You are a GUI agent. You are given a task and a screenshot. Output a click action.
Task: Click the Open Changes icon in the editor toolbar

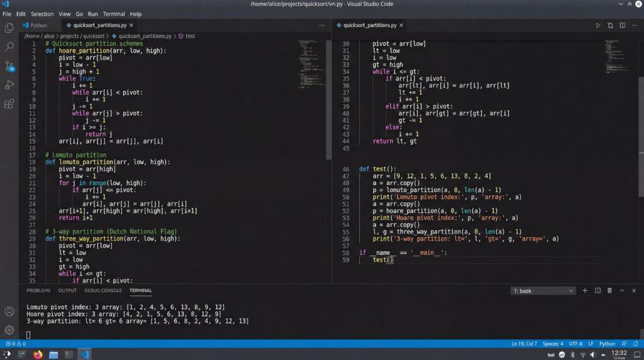(x=610, y=25)
